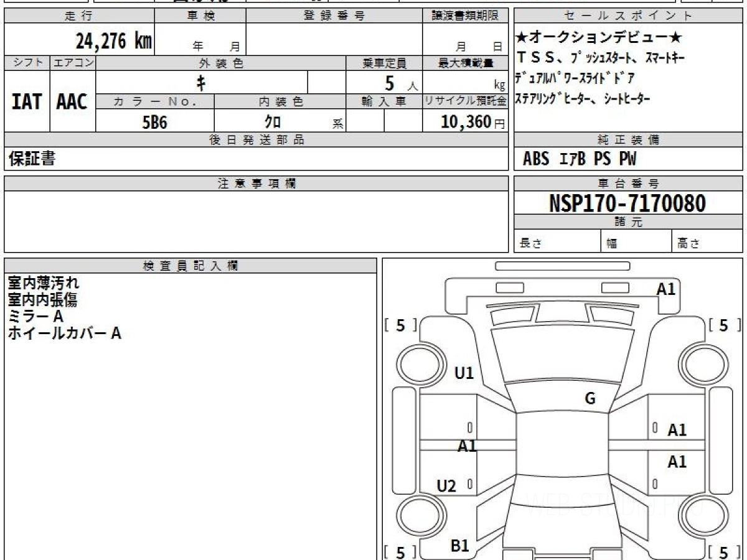Click the 譲渡書類期限 header
This screenshot has height=560, width=747.
click(x=464, y=16)
